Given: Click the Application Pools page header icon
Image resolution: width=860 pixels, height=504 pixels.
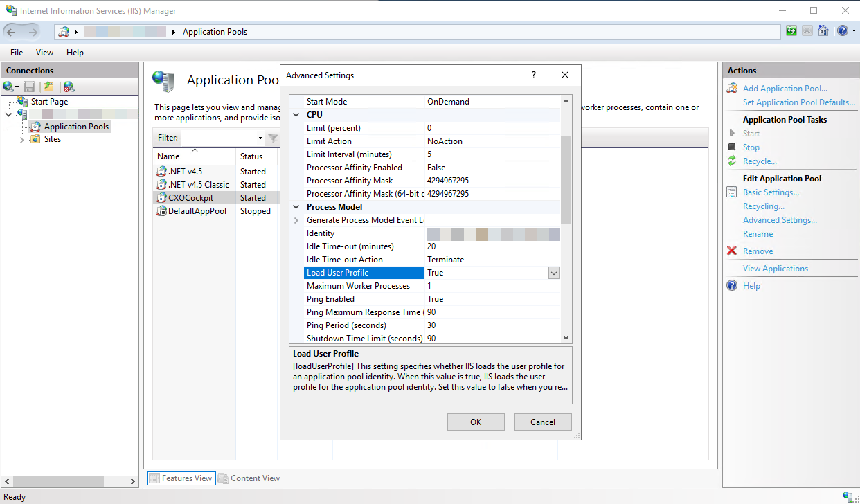Looking at the screenshot, I should coord(163,81).
